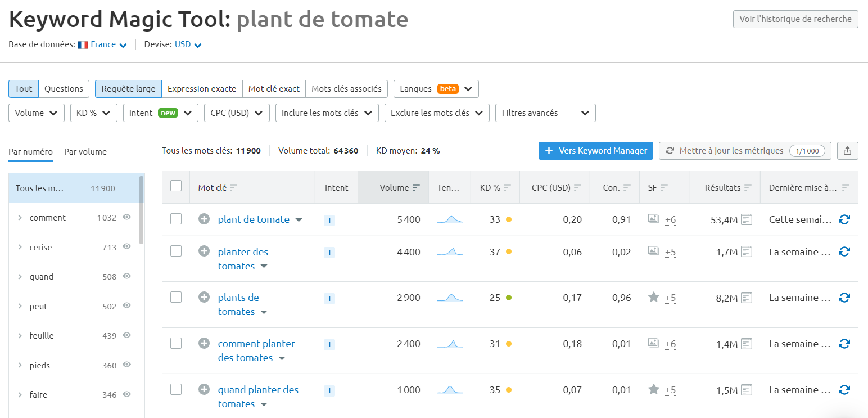
Task: View SERP results icon for 53,4M row
Action: click(747, 219)
